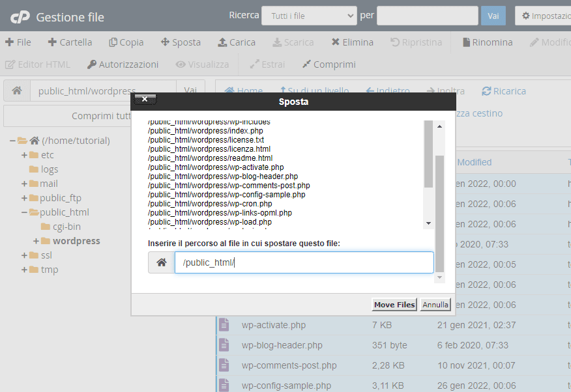Open the Tutti i file search dropdown
This screenshot has height=392, width=571.
tap(309, 16)
